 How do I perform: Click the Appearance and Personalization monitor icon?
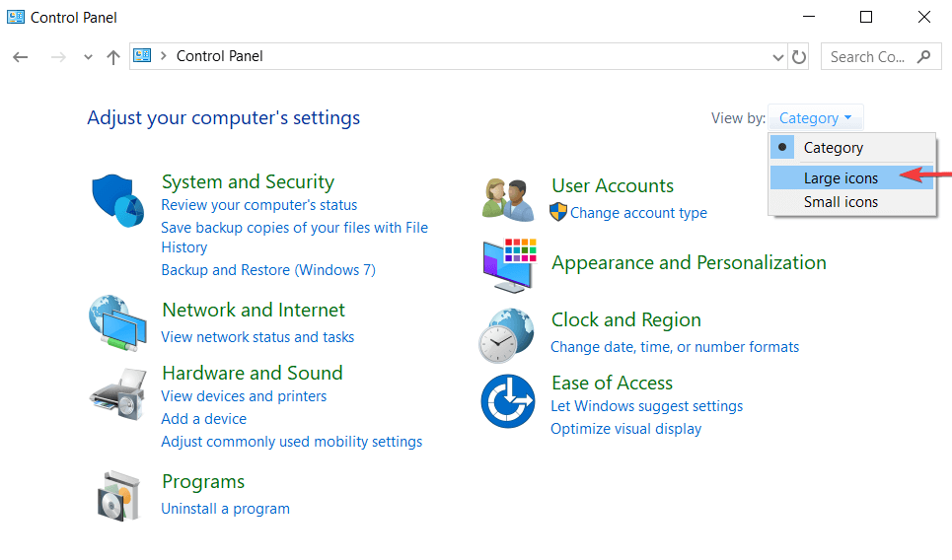tap(509, 265)
